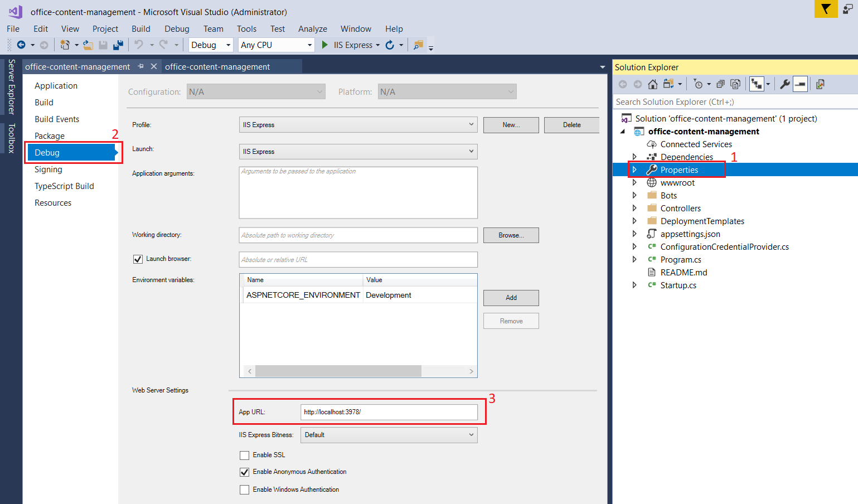
Task: Click the environment variables horizontal scrollbar
Action: pos(338,371)
